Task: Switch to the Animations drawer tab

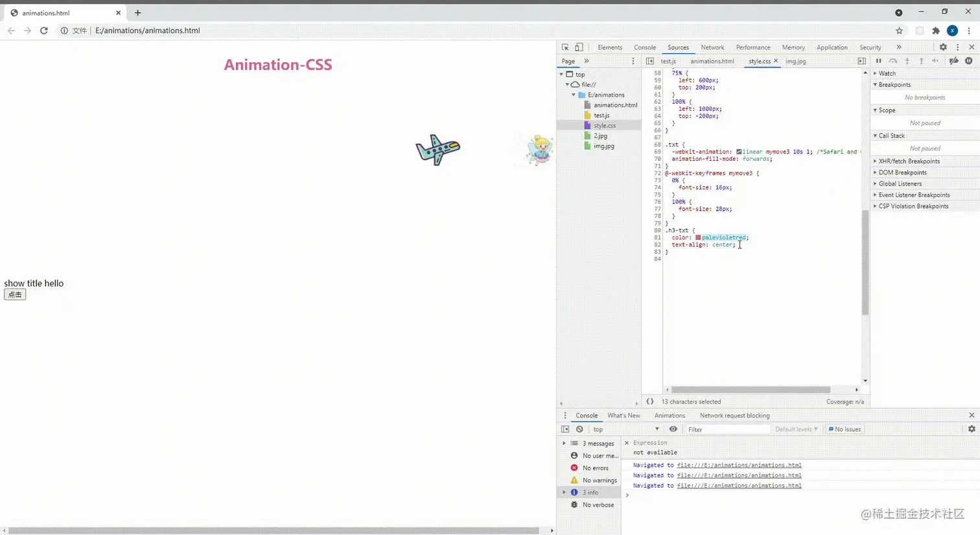Action: click(670, 416)
